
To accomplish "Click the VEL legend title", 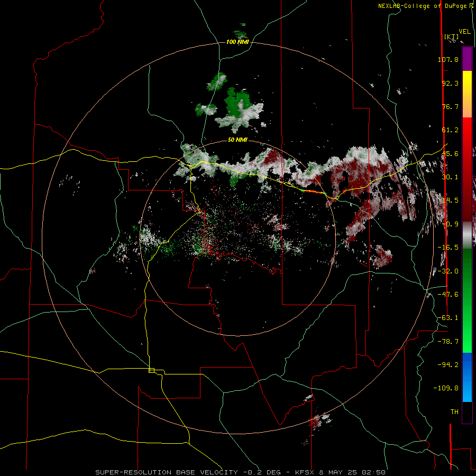I will click(x=464, y=32).
